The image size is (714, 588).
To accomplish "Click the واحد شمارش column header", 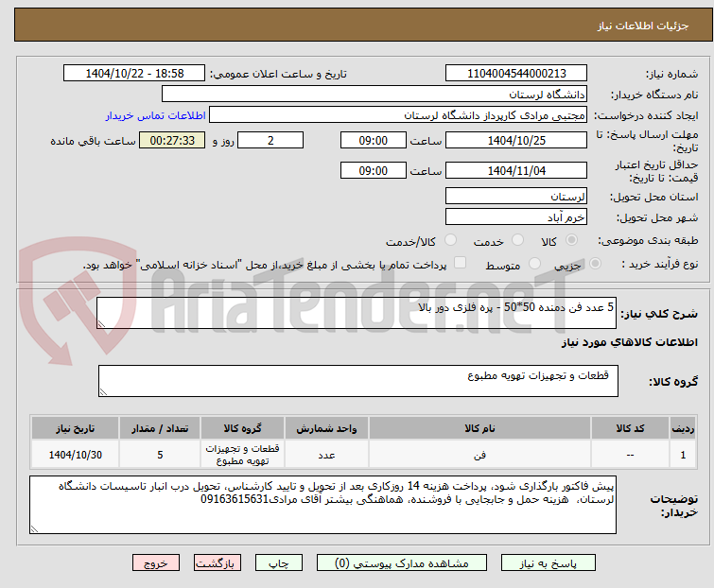I will 326,428.
